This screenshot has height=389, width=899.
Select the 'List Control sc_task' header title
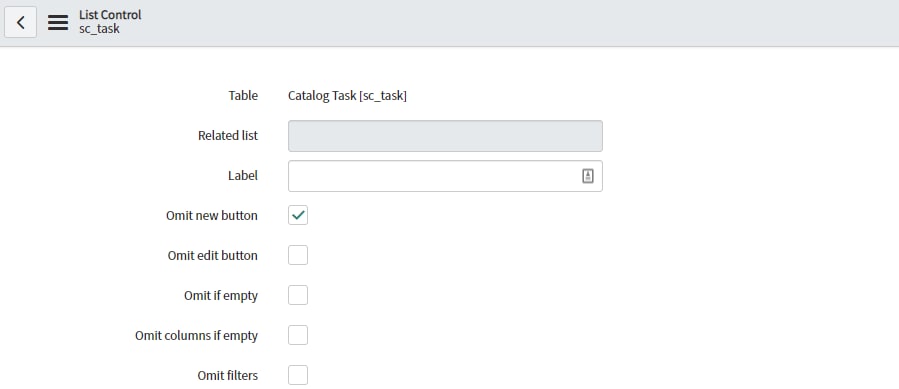pos(110,22)
